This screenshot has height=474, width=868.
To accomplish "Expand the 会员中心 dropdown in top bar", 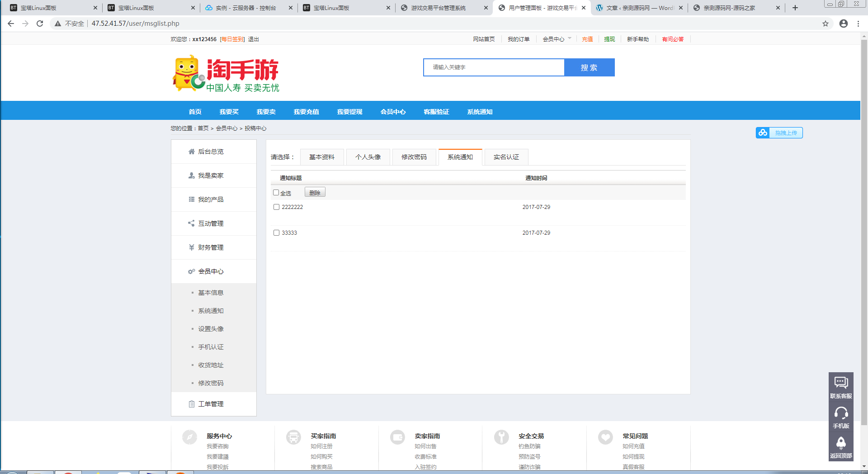I will pyautogui.click(x=557, y=39).
